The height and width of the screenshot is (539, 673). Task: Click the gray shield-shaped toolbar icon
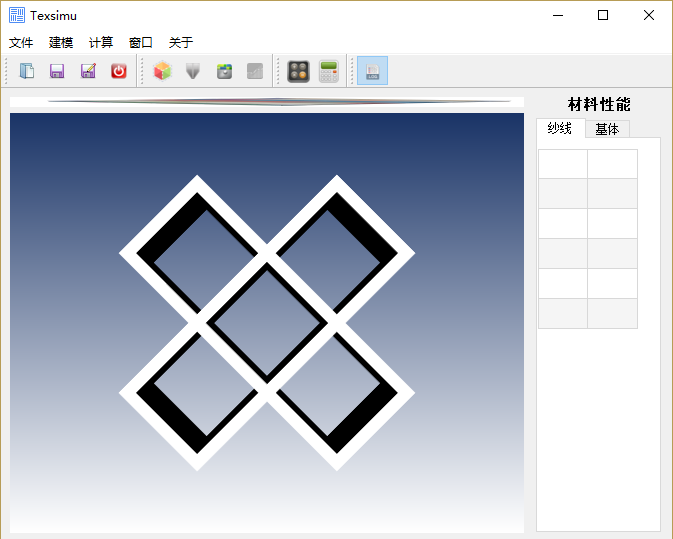coord(193,71)
